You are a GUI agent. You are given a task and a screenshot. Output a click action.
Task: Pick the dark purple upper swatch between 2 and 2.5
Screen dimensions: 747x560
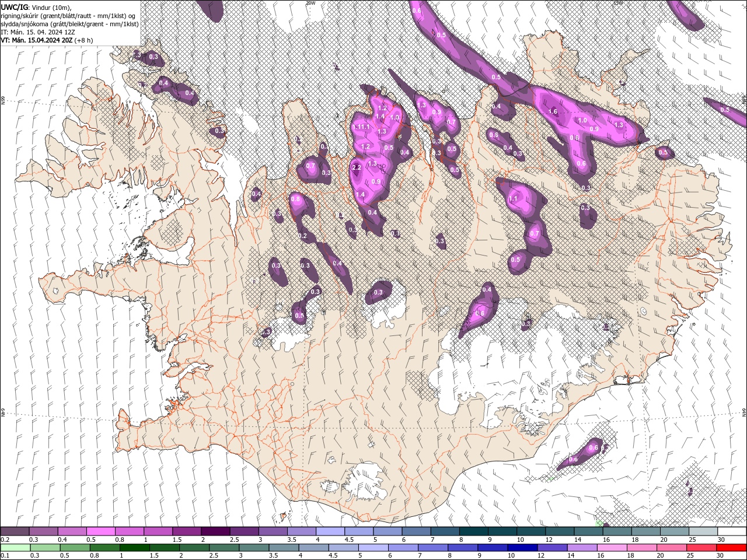[x=215, y=531]
